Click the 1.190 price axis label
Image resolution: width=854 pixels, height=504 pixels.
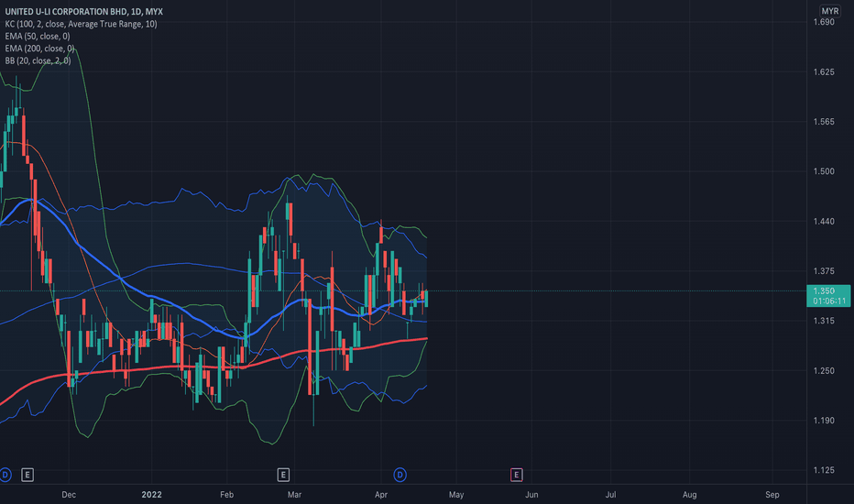(x=824, y=420)
